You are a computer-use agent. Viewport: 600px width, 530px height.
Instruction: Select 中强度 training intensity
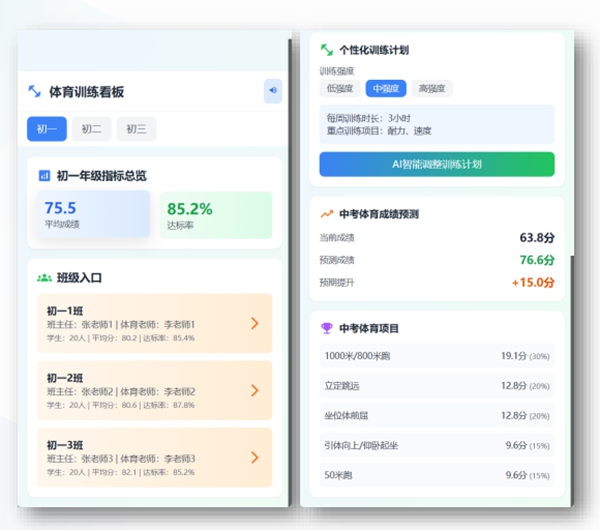pyautogui.click(x=386, y=88)
